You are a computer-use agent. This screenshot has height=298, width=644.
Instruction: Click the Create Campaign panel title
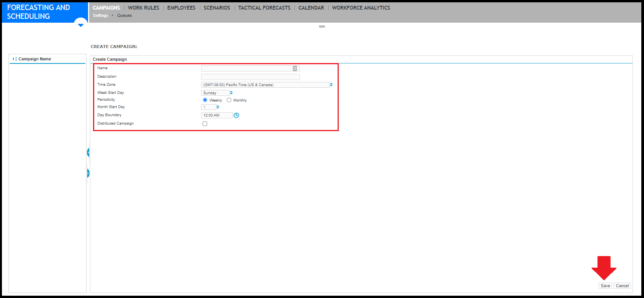point(110,59)
